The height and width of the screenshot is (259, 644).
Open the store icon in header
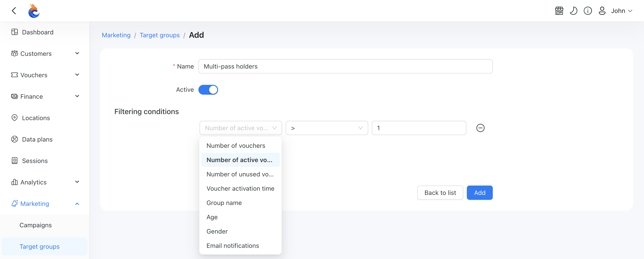coord(559,11)
